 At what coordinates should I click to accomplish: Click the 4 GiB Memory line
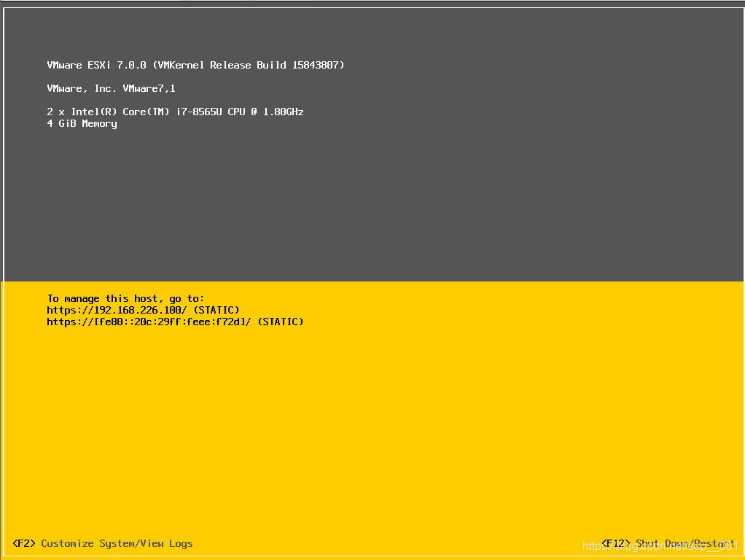[x=82, y=124]
